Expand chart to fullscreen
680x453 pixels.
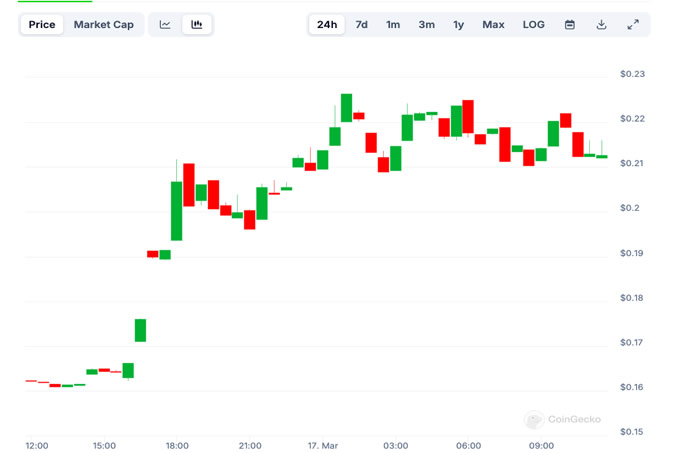tap(633, 25)
